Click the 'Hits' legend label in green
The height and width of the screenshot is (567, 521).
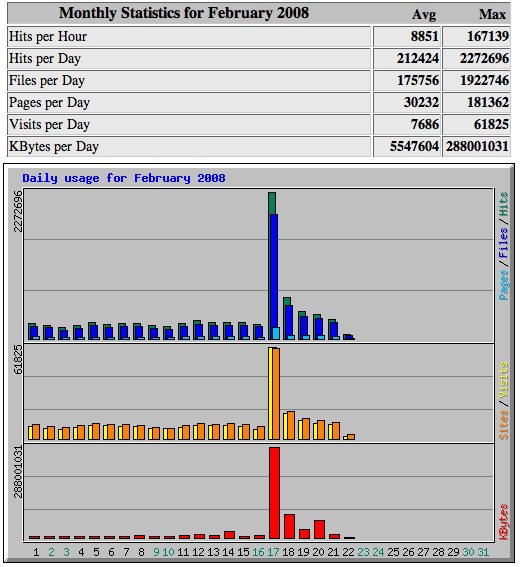503,204
